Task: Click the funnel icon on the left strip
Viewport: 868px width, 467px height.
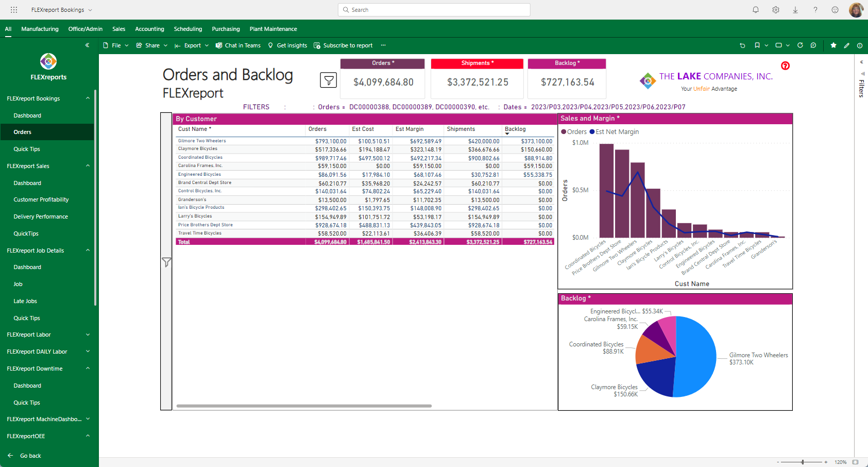Action: pos(166,262)
